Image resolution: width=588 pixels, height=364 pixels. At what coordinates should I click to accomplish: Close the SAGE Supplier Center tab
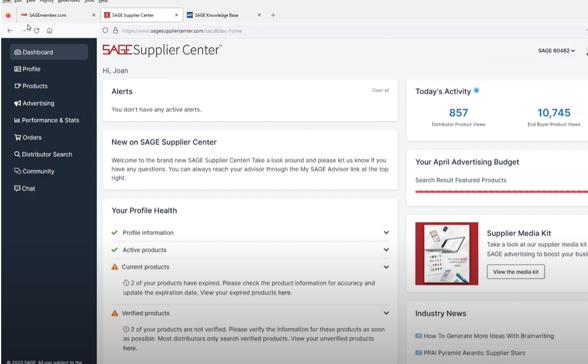[x=177, y=15]
